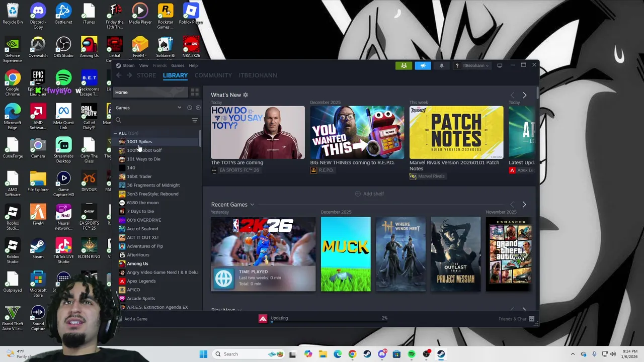
Task: Open Friends & Chat icon
Action: click(x=531, y=319)
